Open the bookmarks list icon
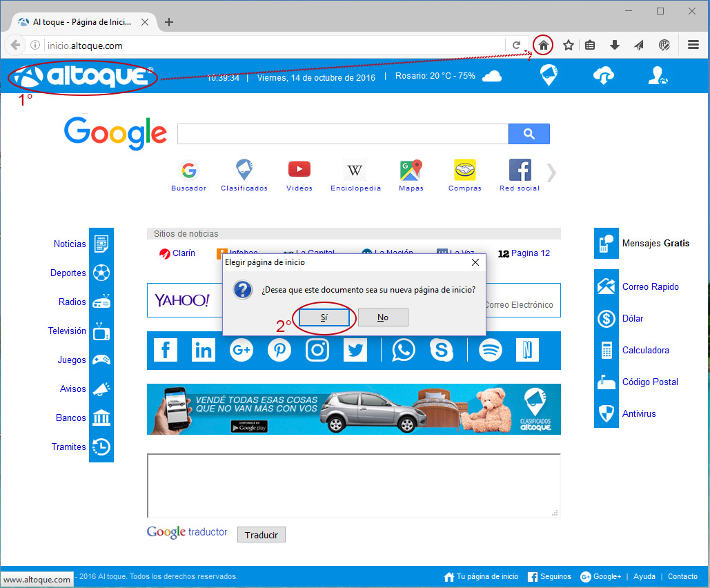 [x=589, y=46]
